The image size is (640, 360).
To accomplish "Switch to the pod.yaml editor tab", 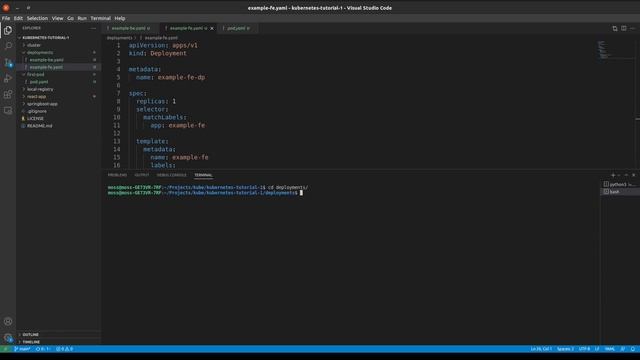I will pyautogui.click(x=238, y=28).
